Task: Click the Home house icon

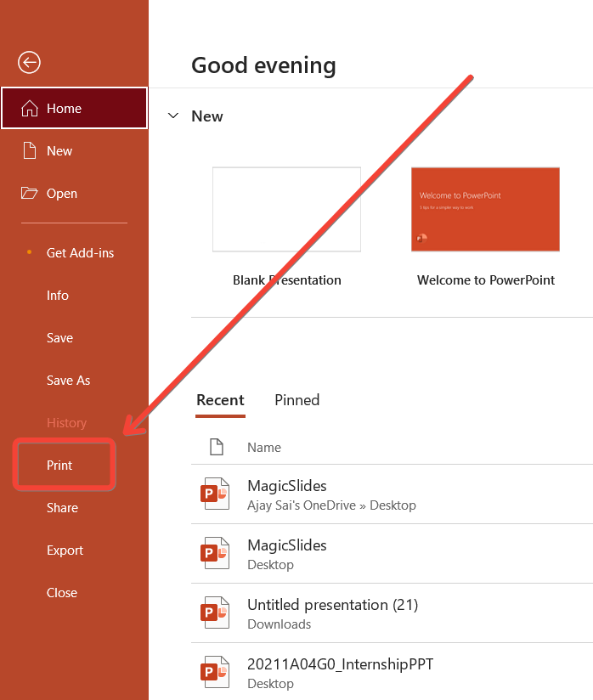Action: (x=30, y=108)
